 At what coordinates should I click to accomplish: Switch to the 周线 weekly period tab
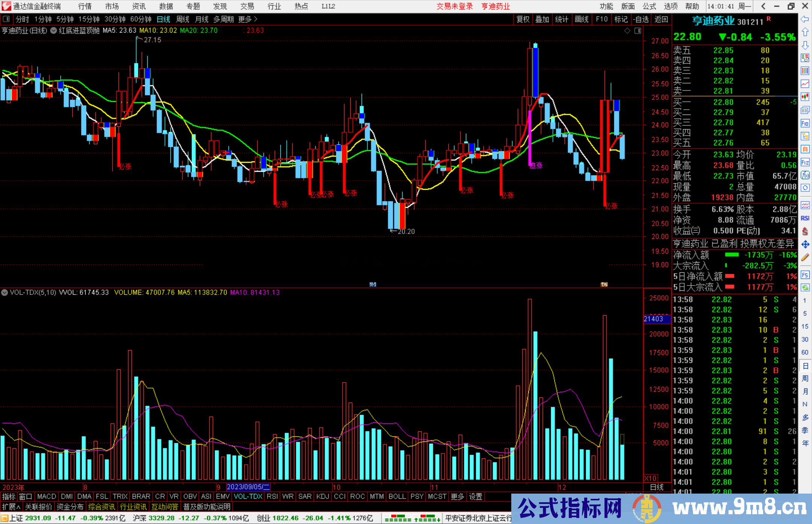(183, 19)
